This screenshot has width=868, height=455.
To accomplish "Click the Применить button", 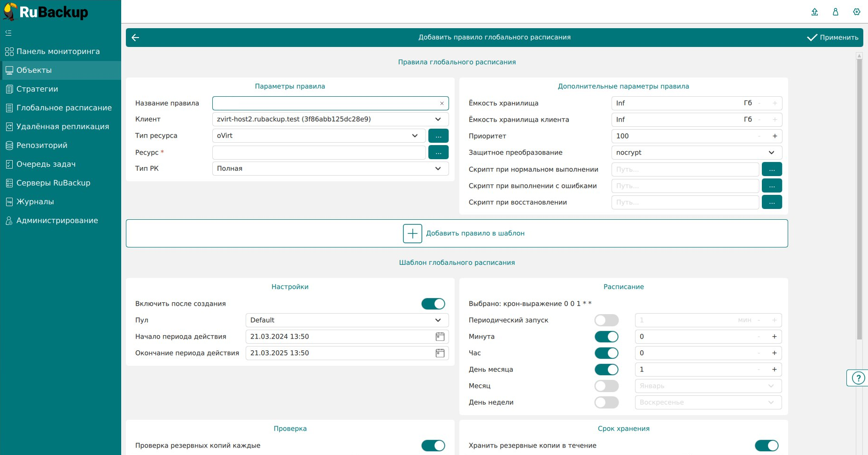I will [x=833, y=38].
